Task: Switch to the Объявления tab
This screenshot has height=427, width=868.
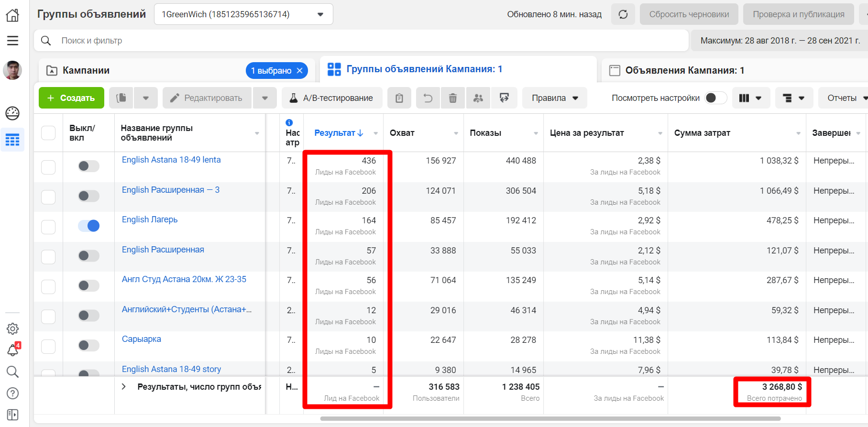Action: coord(684,70)
